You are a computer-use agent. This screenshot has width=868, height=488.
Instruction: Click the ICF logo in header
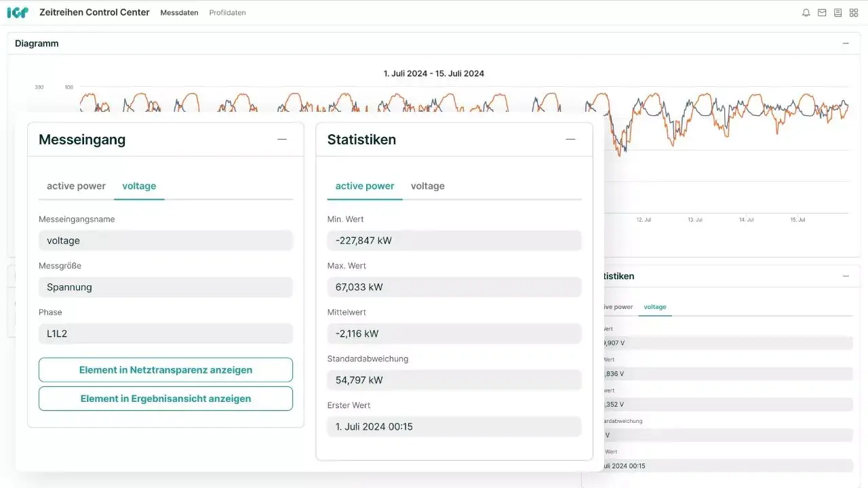point(18,12)
